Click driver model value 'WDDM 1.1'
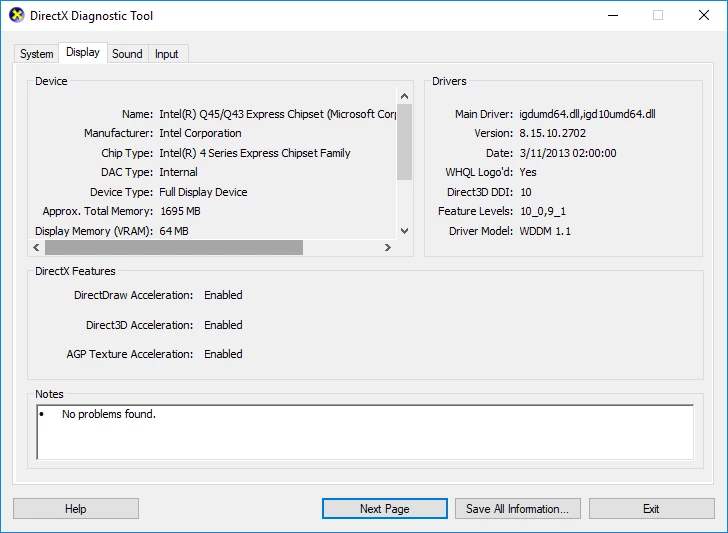Screen dimensions: 728x533 (545, 231)
